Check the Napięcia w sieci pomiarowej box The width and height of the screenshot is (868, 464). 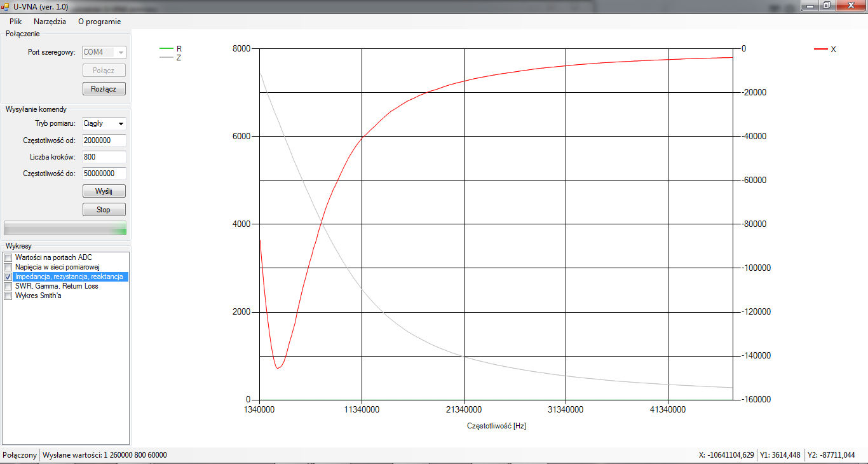point(8,267)
